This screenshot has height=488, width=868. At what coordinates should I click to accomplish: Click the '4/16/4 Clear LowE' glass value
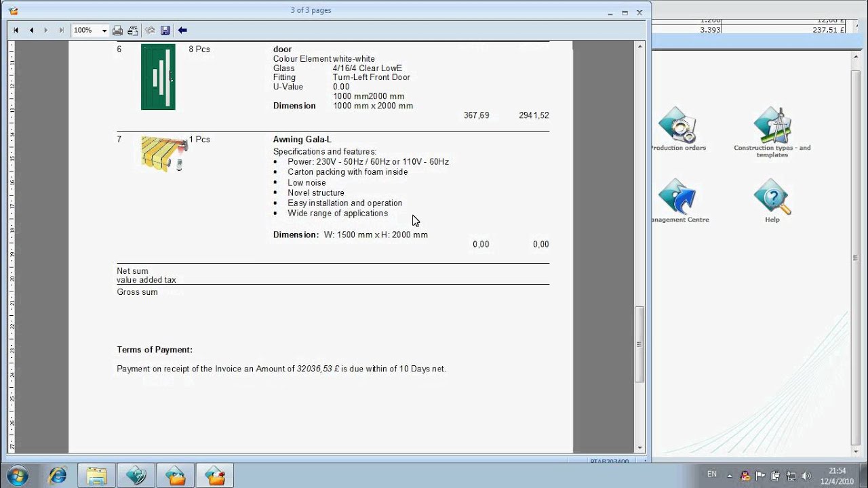click(368, 68)
